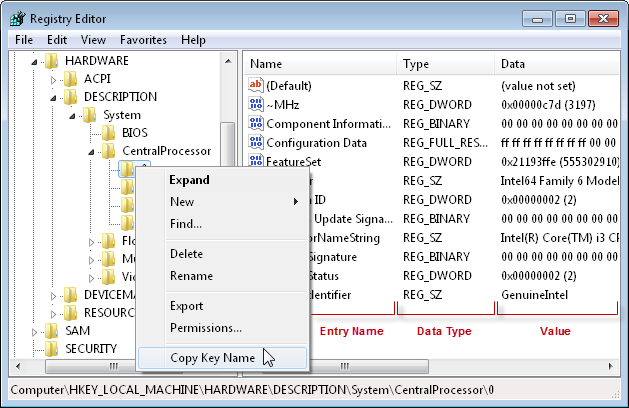Choose Permissions... in the context menu
Viewport: 629px width, 408px height.
[223, 328]
